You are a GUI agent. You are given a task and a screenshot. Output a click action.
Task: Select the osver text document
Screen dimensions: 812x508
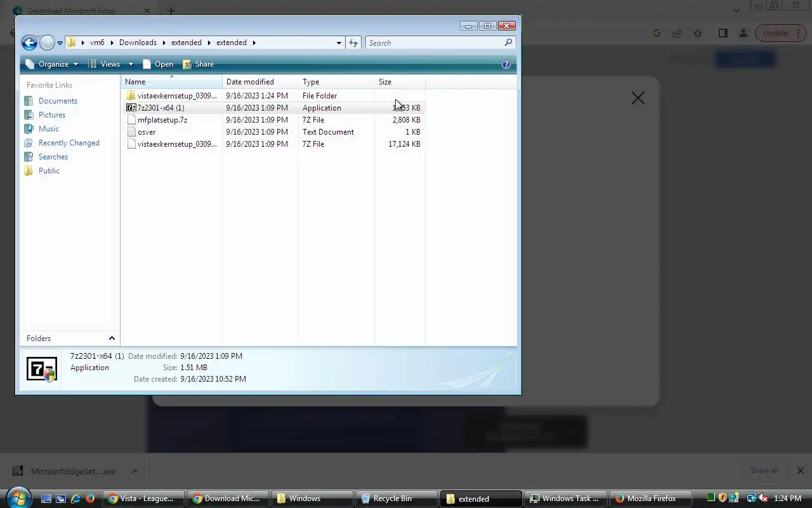coord(273,132)
